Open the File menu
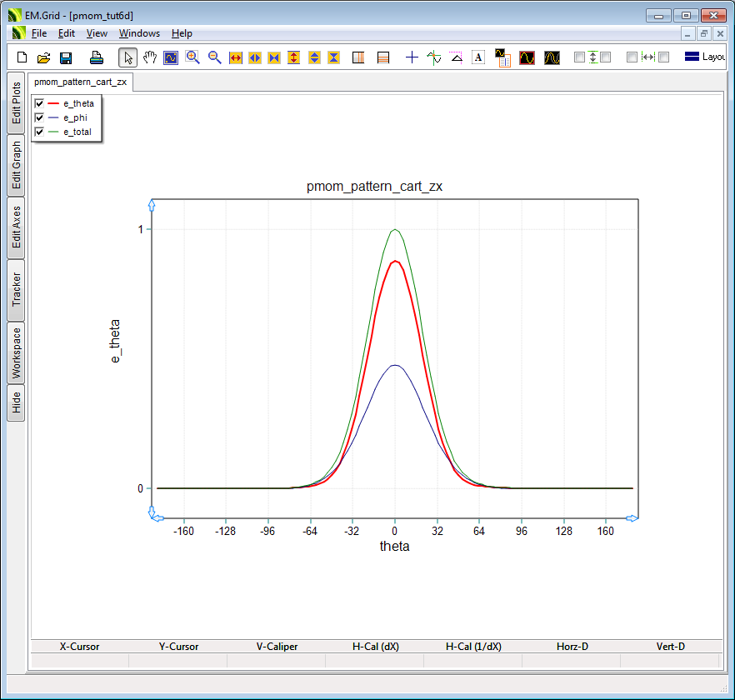Image resolution: width=735 pixels, height=700 pixels. [x=39, y=33]
